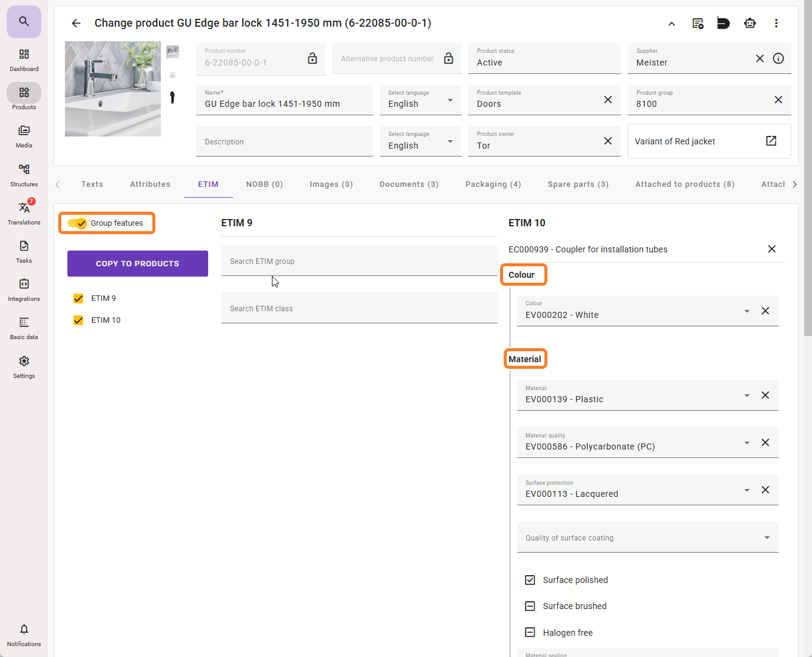Click the search icon in sidebar

pyautogui.click(x=24, y=22)
